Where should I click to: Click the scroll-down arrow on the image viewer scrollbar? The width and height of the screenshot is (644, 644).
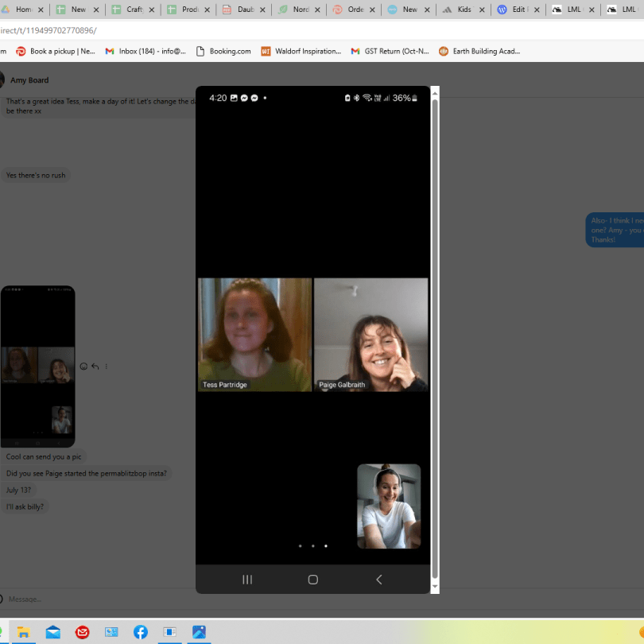pyautogui.click(x=434, y=587)
